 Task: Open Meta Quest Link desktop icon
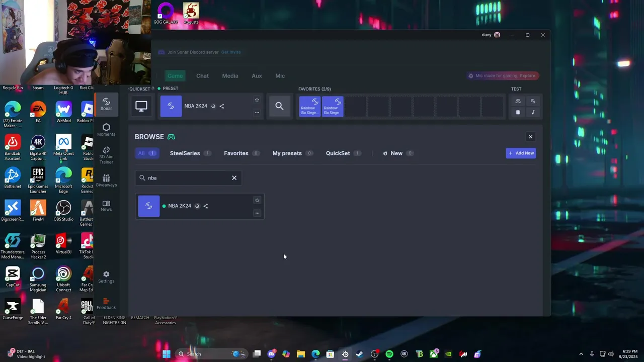63,148
